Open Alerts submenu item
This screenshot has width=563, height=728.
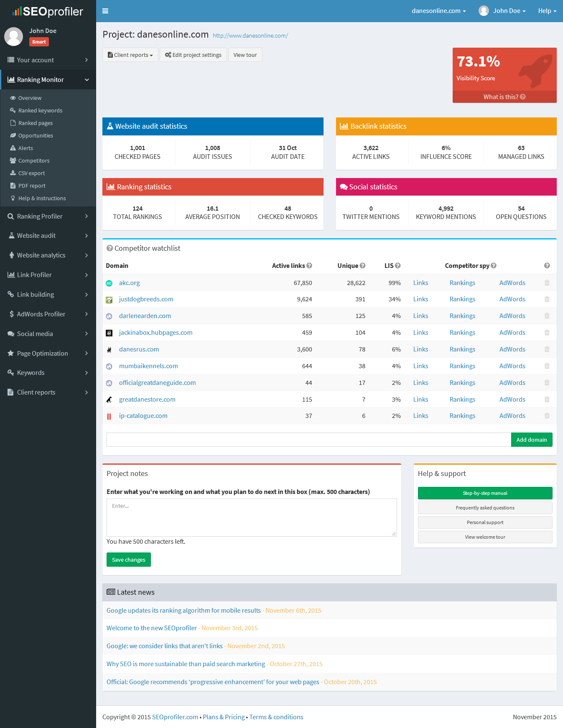(x=25, y=148)
